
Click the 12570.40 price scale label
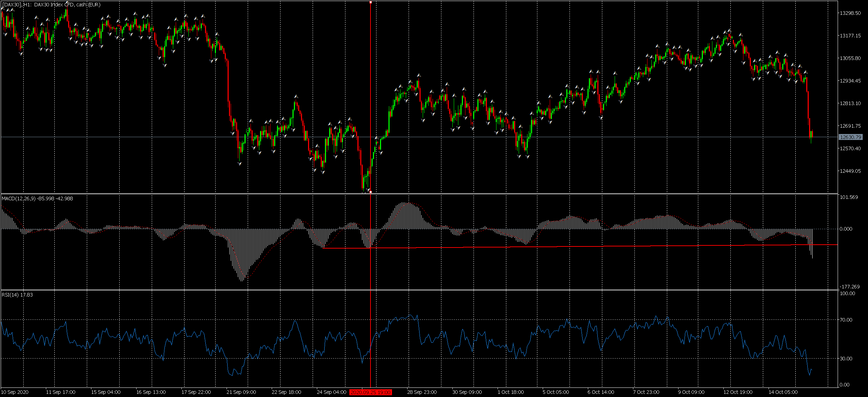pyautogui.click(x=850, y=148)
